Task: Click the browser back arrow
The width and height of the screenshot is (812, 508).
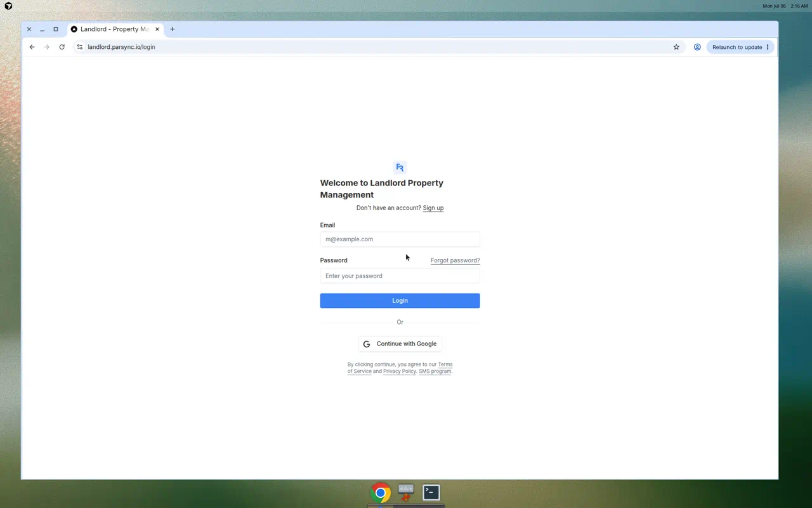Action: (32, 47)
